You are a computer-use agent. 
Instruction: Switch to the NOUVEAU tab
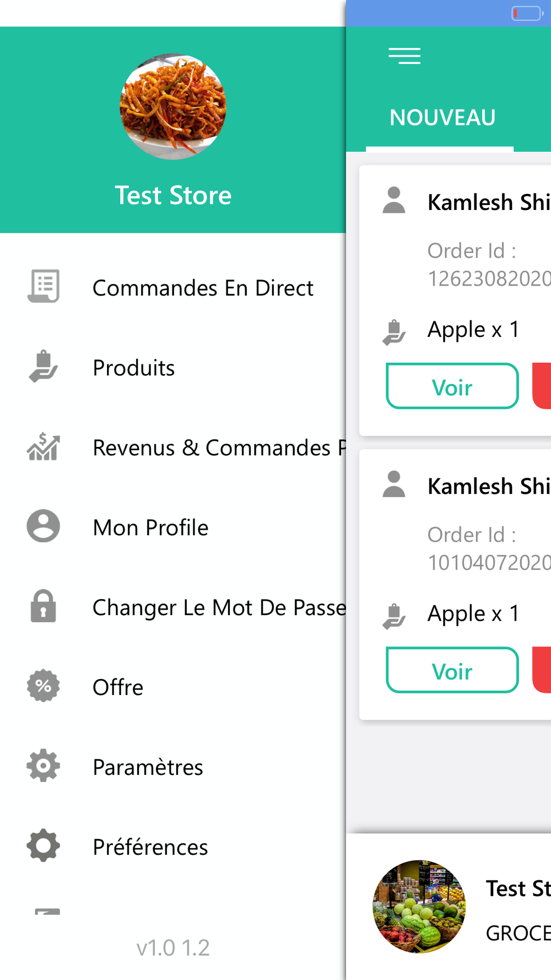[442, 117]
